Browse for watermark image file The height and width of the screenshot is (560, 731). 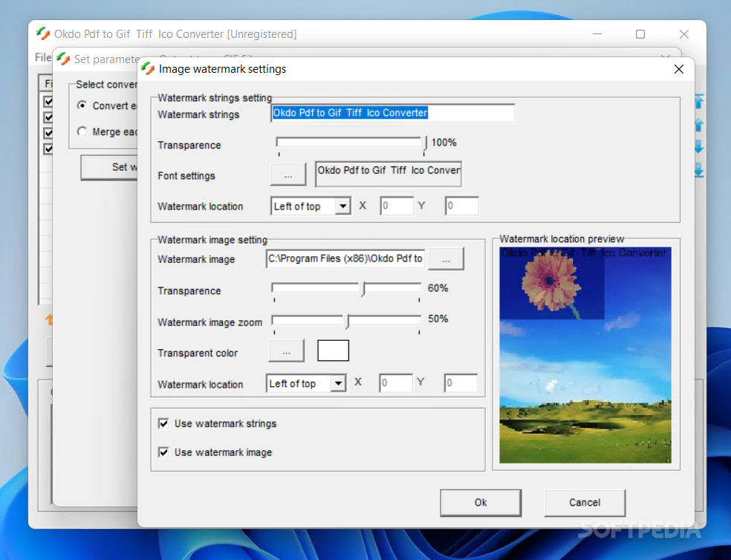[x=446, y=258]
